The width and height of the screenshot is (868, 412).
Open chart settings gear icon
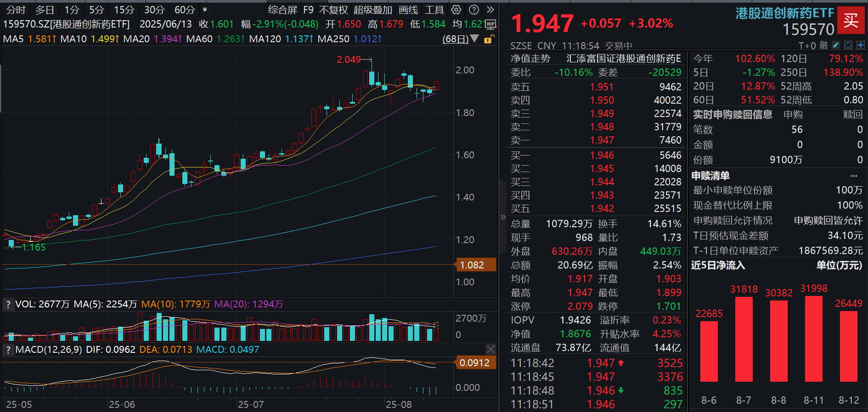tap(456, 10)
